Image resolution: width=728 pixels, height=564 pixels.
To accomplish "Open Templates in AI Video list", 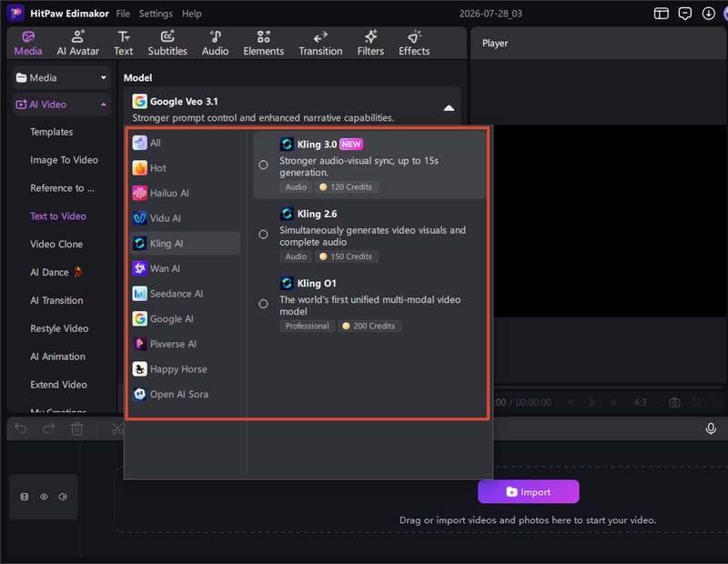I will click(52, 132).
